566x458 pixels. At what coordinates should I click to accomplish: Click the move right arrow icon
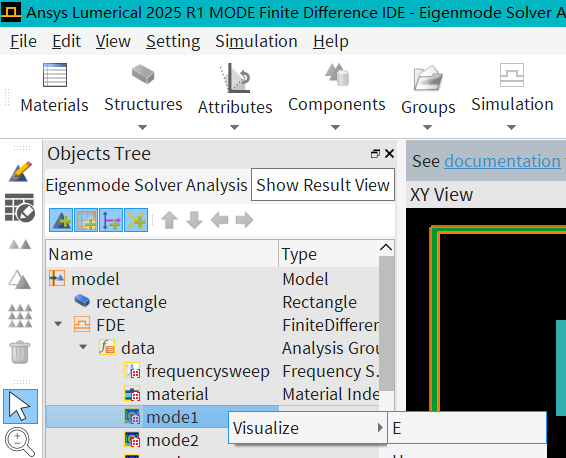point(244,220)
